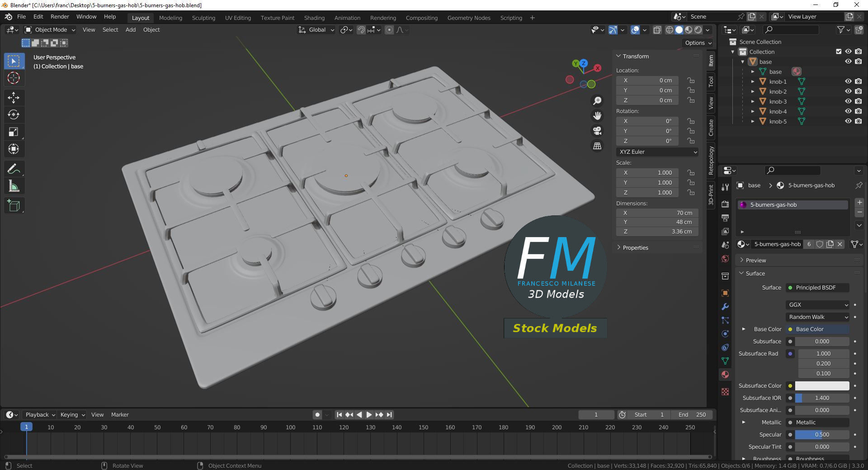Select the Transform tool
Image resolution: width=868 pixels, height=470 pixels.
coord(14,149)
